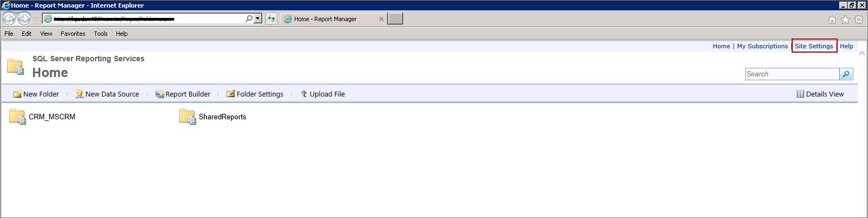Choose New Data Source toolbar label
868x218 pixels.
pyautogui.click(x=112, y=94)
